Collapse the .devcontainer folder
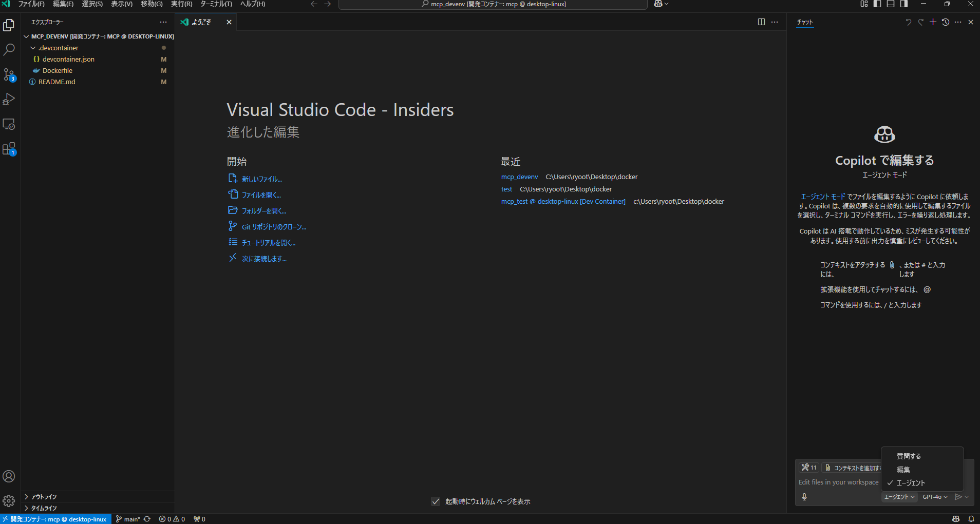 click(33, 48)
